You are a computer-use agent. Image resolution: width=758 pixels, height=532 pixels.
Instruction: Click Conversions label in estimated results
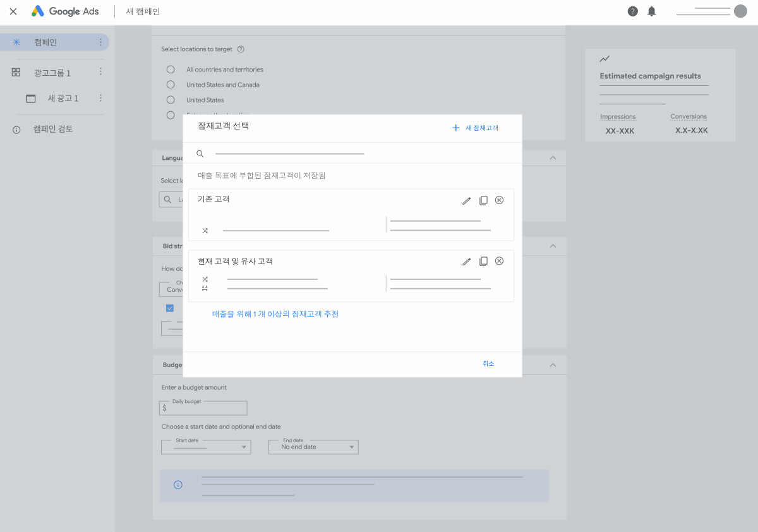[x=689, y=116]
